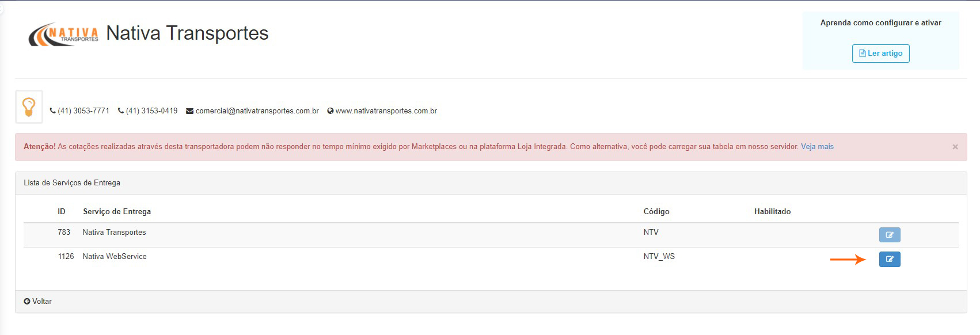Image resolution: width=980 pixels, height=335 pixels.
Task: Click the lightbulb tip icon
Action: tap(29, 107)
